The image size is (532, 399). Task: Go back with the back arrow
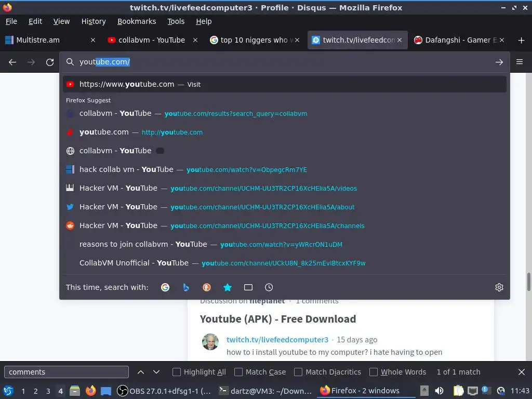(x=12, y=62)
